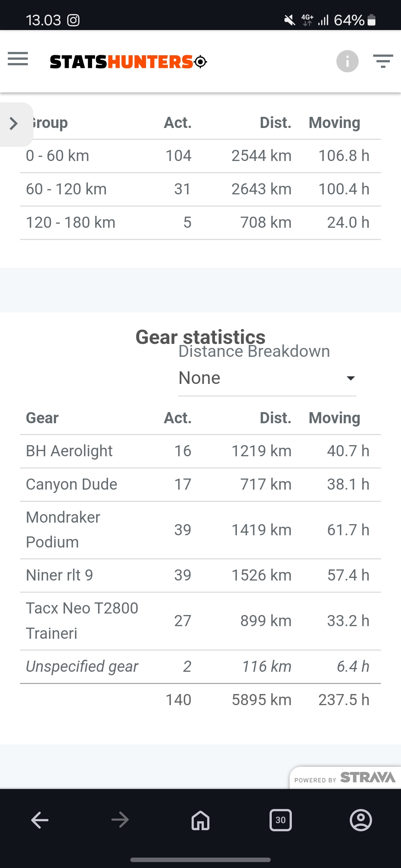This screenshot has height=868, width=401.
Task: Click the dropdown arrow beside None
Action: pos(351,378)
